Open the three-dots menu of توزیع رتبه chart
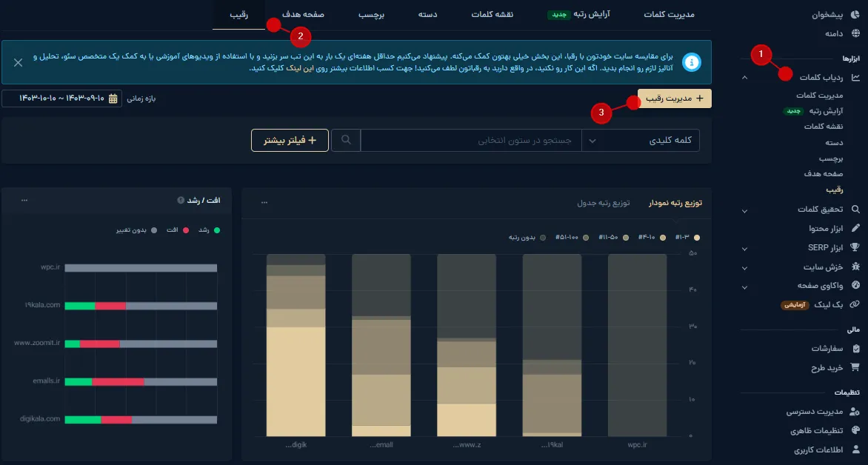This screenshot has width=868, height=465. [x=264, y=203]
